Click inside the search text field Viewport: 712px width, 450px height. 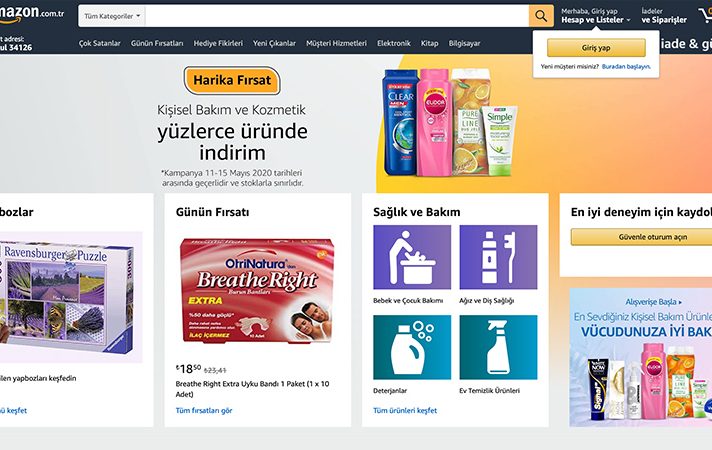tap(337, 16)
